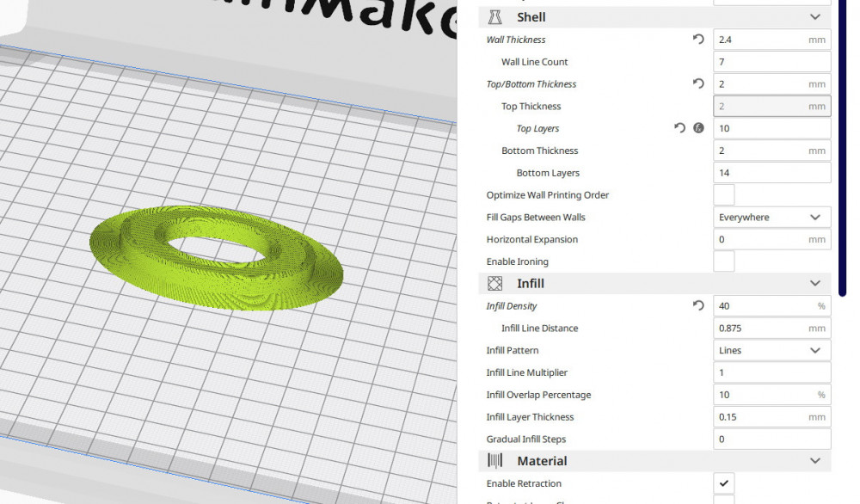Reset Top Layers using revert arrow
Image resolution: width=860 pixels, height=504 pixels.
coord(679,128)
